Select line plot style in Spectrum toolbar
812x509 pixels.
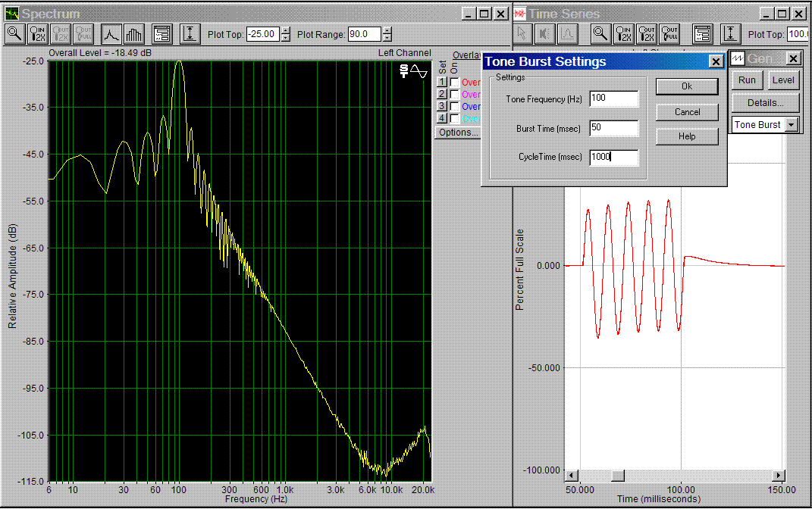(111, 34)
